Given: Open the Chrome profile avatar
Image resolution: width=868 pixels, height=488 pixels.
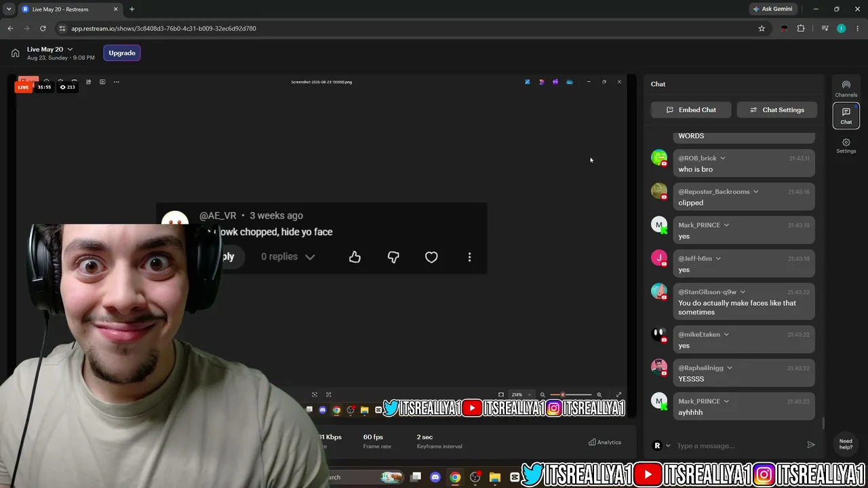Looking at the screenshot, I should tap(841, 28).
